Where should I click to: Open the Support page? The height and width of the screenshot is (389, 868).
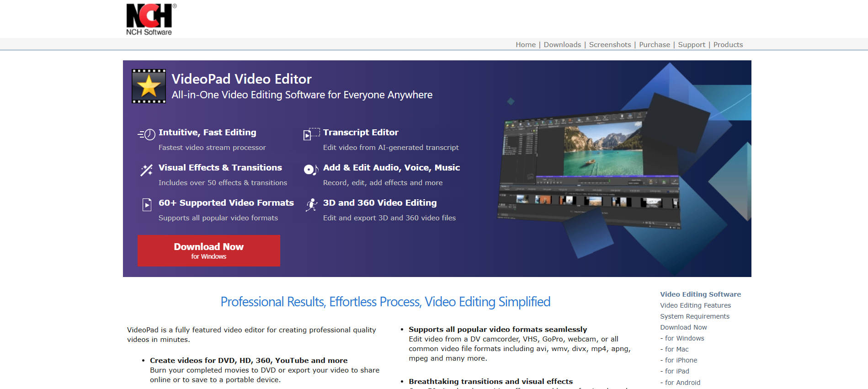click(x=692, y=45)
